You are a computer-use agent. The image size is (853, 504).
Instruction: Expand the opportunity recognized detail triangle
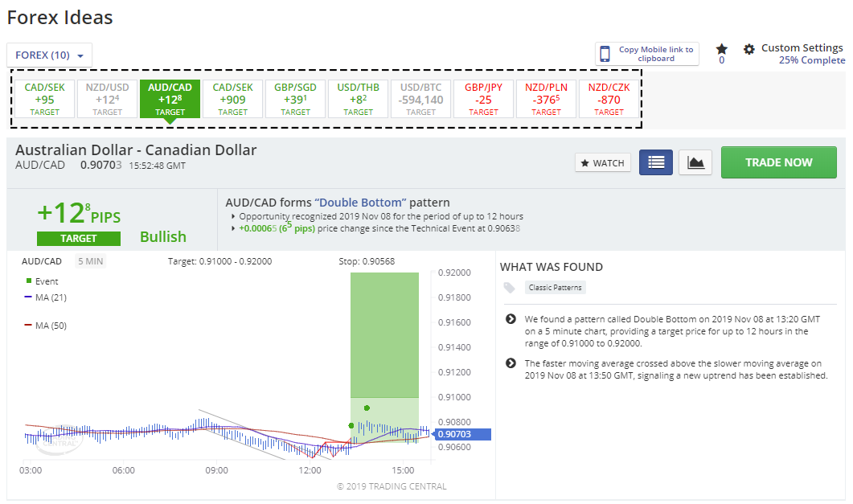coord(233,216)
